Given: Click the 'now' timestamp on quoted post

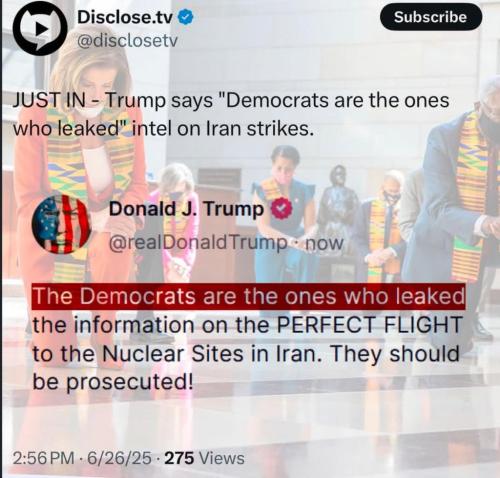Looking at the screenshot, I should point(324,243).
